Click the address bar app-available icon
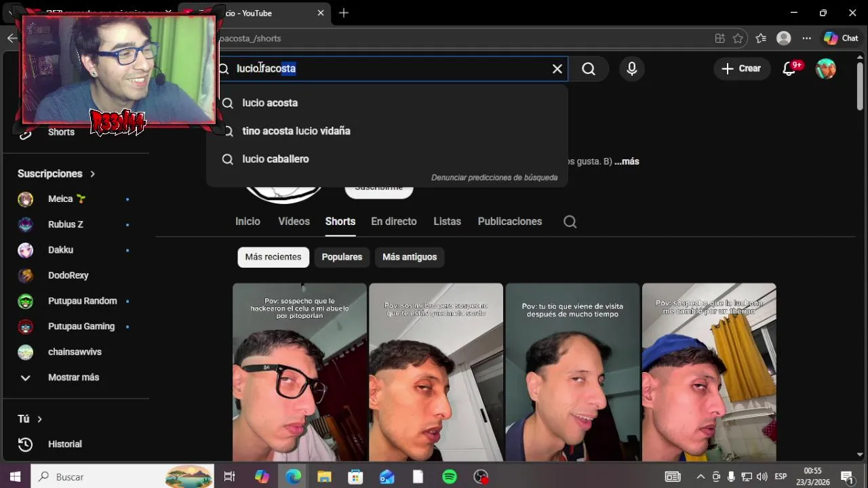The image size is (868, 488). pos(719,39)
